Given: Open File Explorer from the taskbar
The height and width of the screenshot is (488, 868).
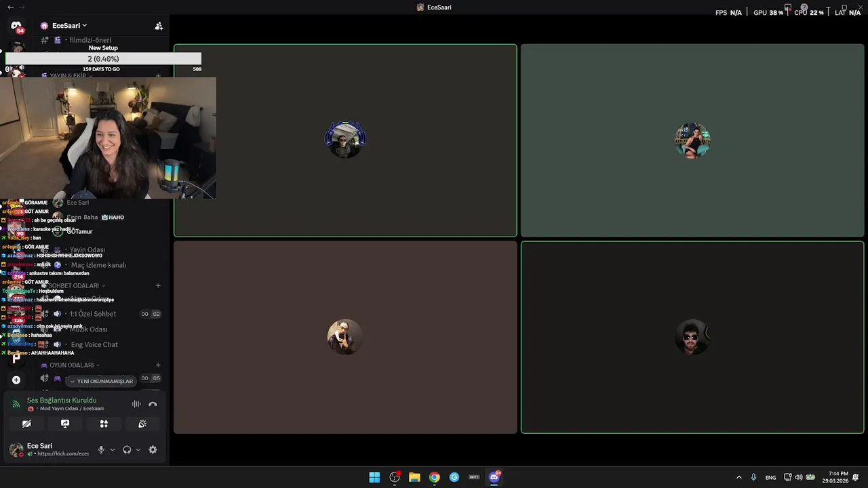Looking at the screenshot, I should click(x=414, y=477).
